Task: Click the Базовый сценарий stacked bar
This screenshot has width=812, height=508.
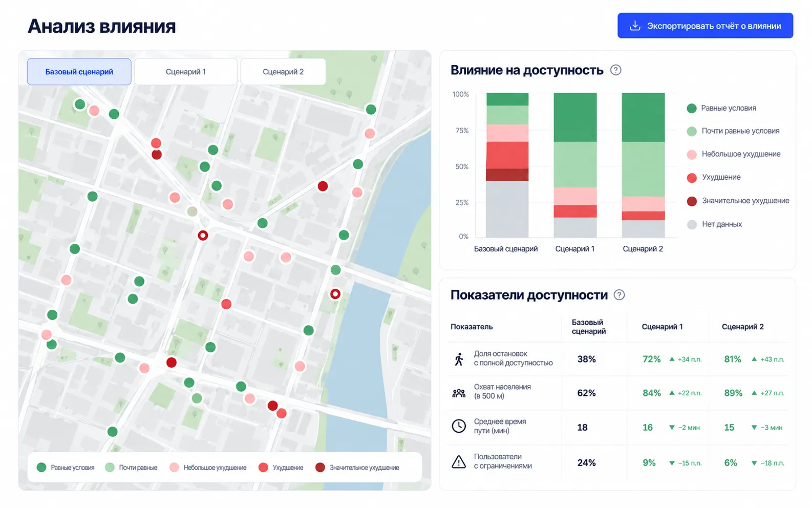Action: click(507, 165)
